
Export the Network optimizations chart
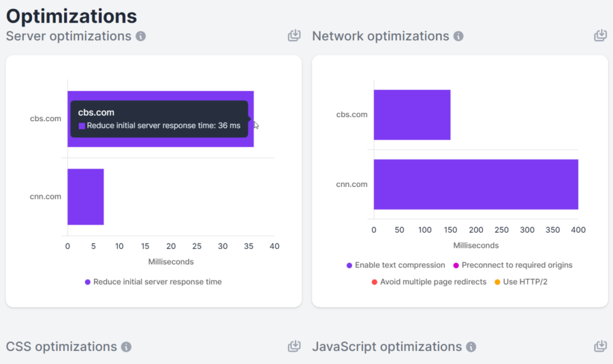point(601,35)
